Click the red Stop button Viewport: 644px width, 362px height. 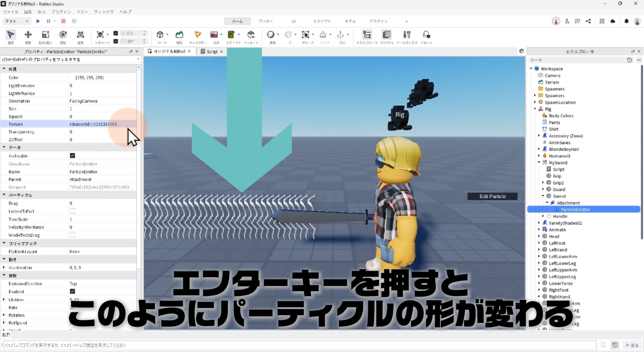[63, 21]
